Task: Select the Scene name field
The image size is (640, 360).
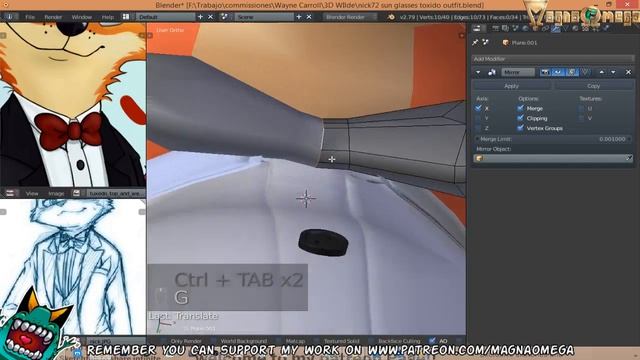Action: coord(264,17)
